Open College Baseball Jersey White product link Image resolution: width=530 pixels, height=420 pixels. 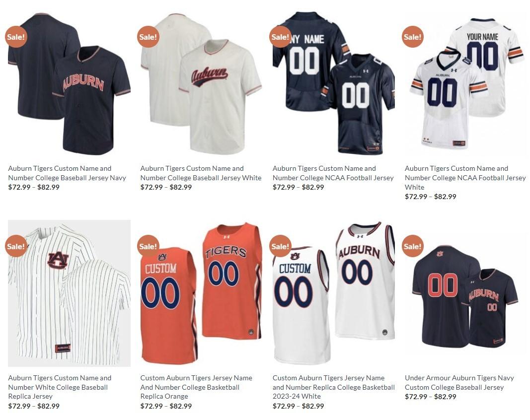(201, 173)
